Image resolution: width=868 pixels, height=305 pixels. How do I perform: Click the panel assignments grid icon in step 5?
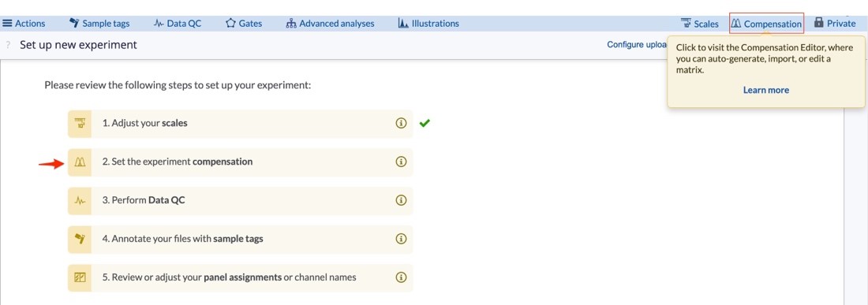pyautogui.click(x=80, y=277)
